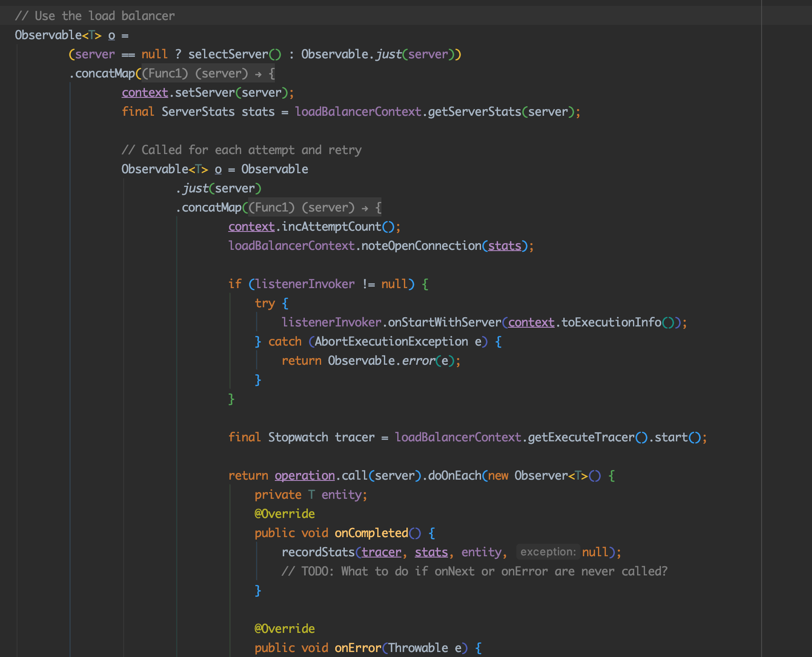This screenshot has width=812, height=657.
Task: Click the TODO comment line
Action: click(474, 572)
